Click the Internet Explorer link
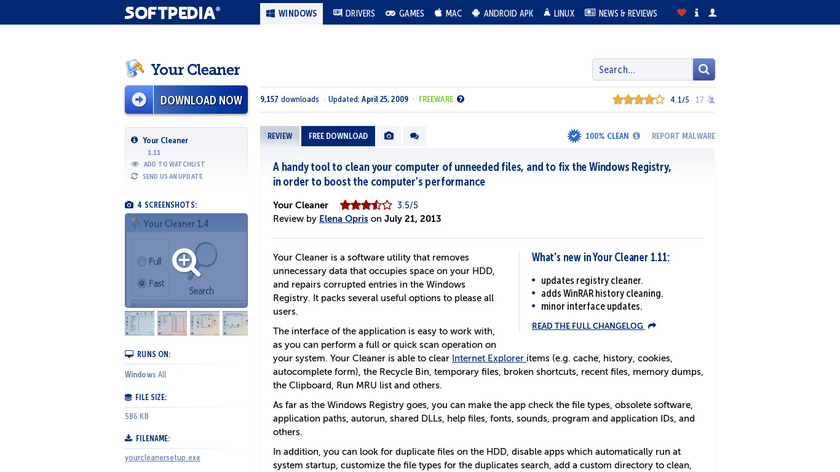Screen dimensions: 840x472 pyautogui.click(x=488, y=358)
